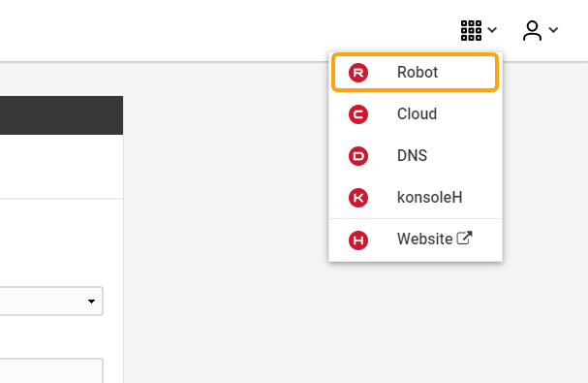Click the red Cloud C icon
The height and width of the screenshot is (383, 588).
(x=358, y=114)
